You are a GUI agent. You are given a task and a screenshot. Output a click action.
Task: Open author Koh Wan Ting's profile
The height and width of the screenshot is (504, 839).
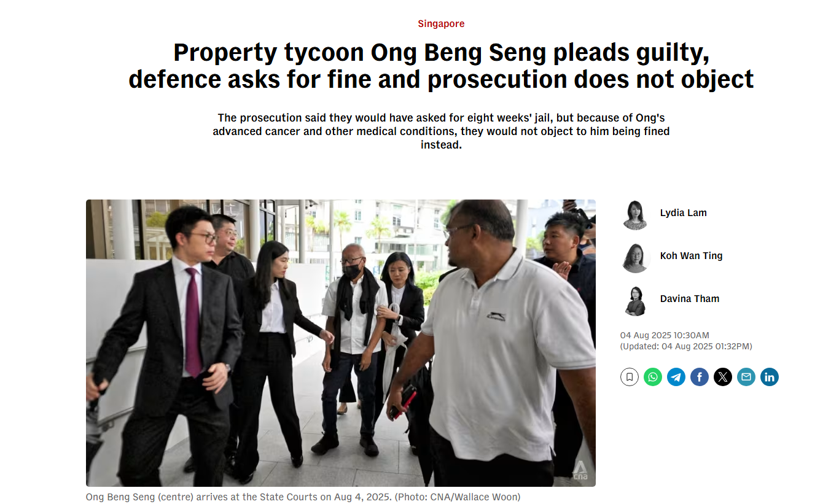691,256
